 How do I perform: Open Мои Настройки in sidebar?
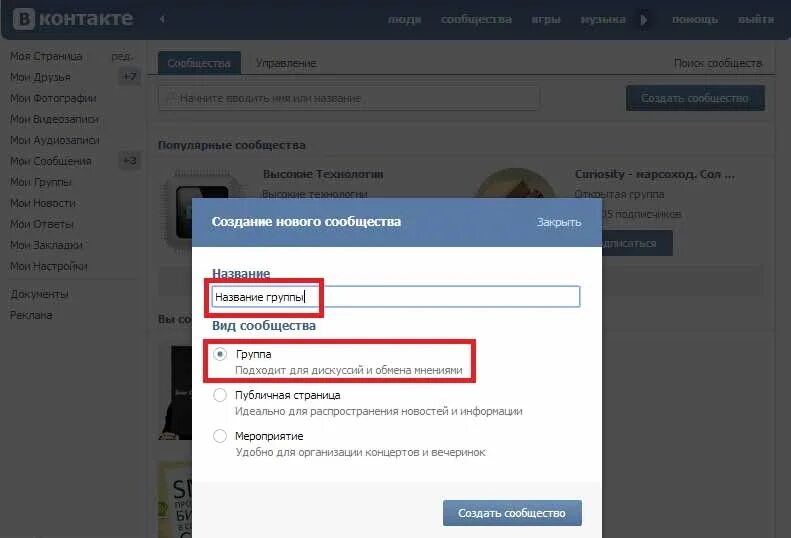coord(48,266)
